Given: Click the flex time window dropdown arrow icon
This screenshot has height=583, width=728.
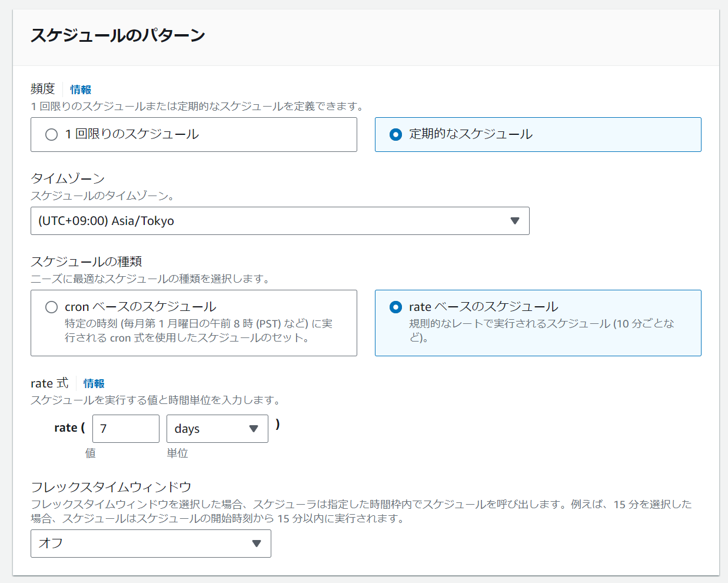Looking at the screenshot, I should 257,544.
